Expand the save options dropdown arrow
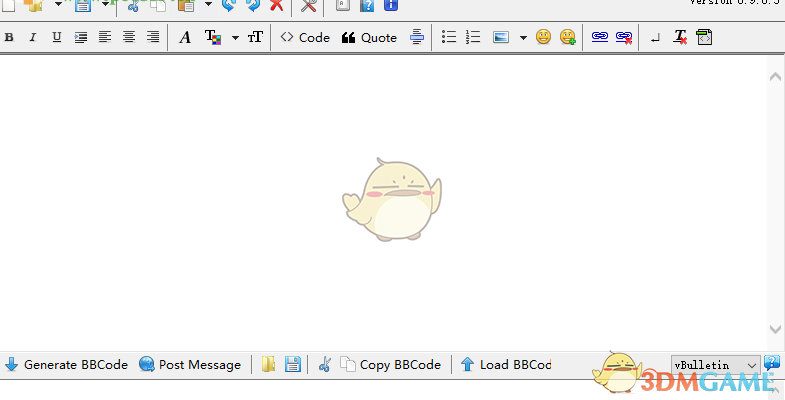 coord(106,5)
